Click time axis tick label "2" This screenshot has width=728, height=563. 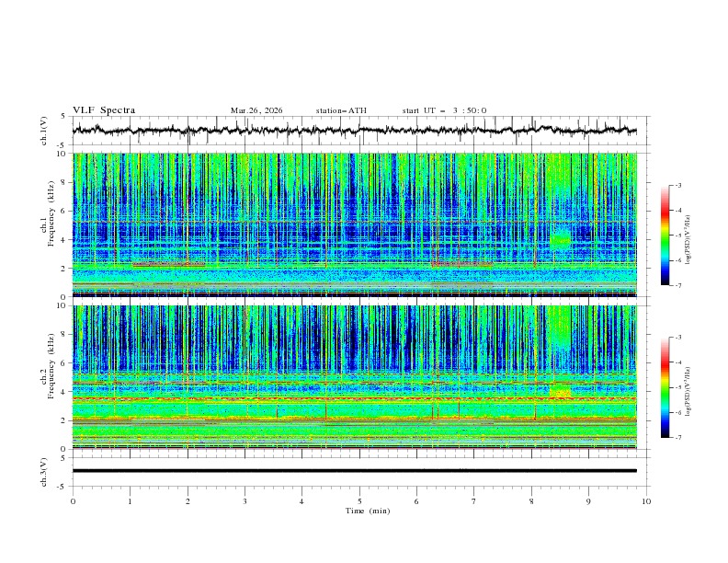coord(188,501)
